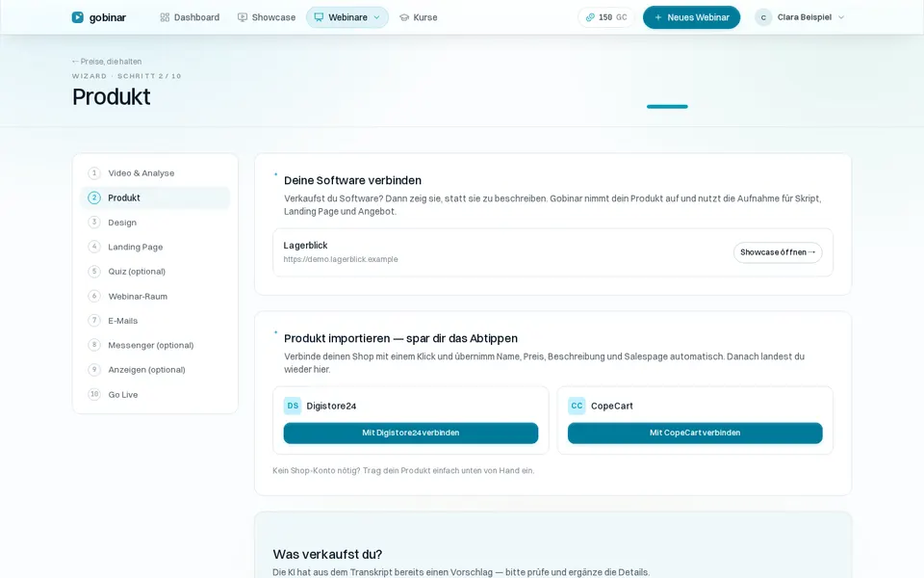Click the Lagerblick product name
924x578 pixels.
[x=305, y=246]
